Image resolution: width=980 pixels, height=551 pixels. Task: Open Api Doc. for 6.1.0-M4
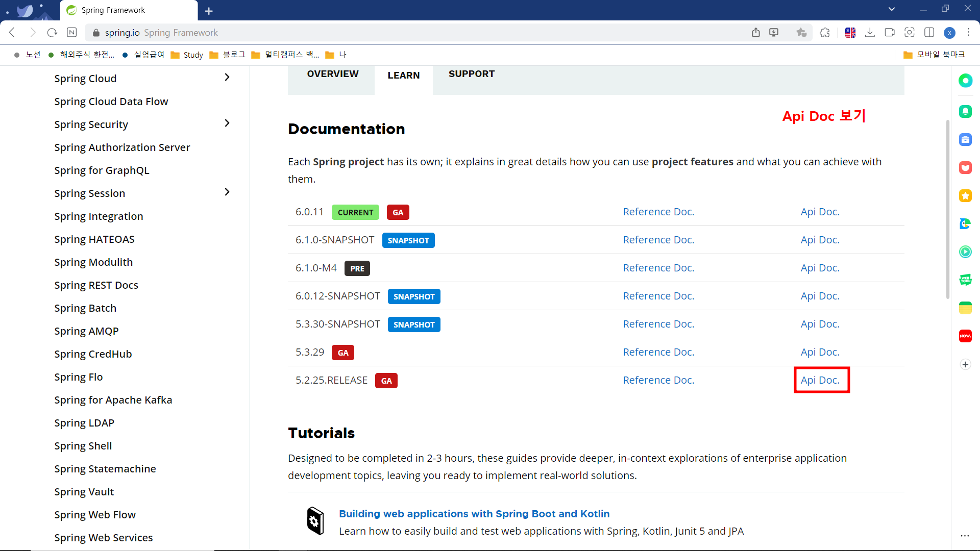click(820, 268)
